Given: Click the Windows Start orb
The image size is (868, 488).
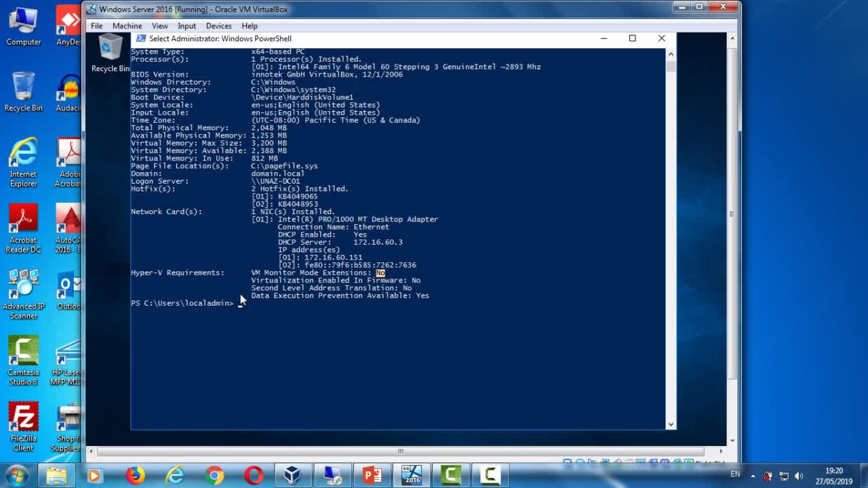Looking at the screenshot, I should pyautogui.click(x=16, y=475).
